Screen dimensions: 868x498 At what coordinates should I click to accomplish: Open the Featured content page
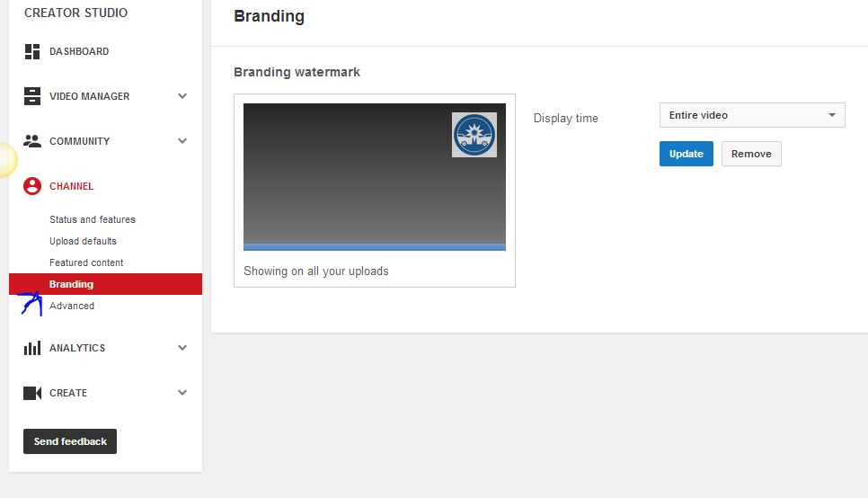(86, 262)
